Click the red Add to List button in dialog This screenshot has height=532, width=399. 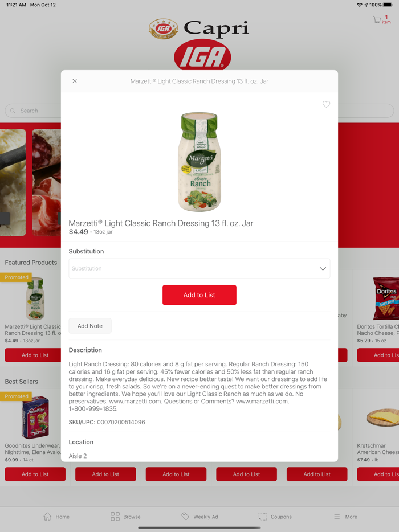[x=199, y=295]
